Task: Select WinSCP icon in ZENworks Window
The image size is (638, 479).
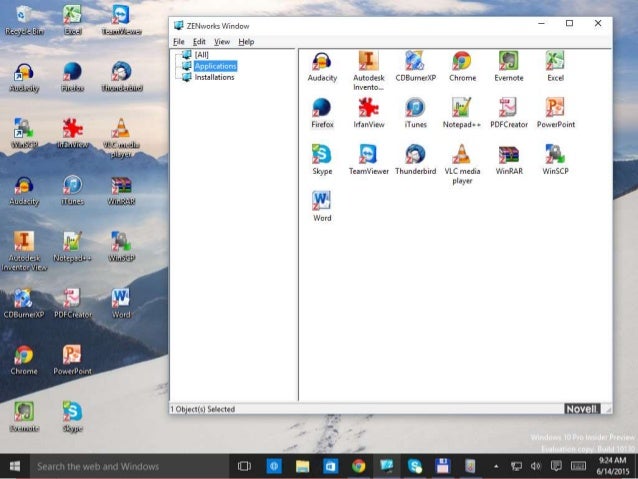Action: tap(555, 160)
